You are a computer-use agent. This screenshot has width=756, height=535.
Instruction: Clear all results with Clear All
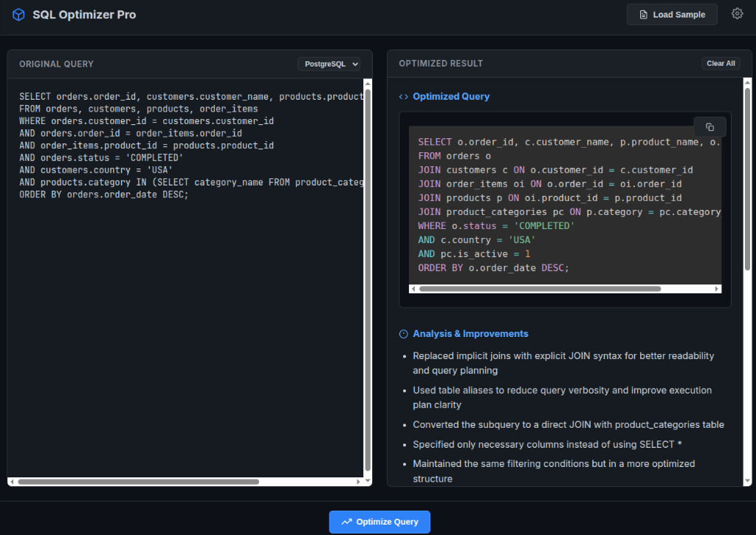point(721,64)
